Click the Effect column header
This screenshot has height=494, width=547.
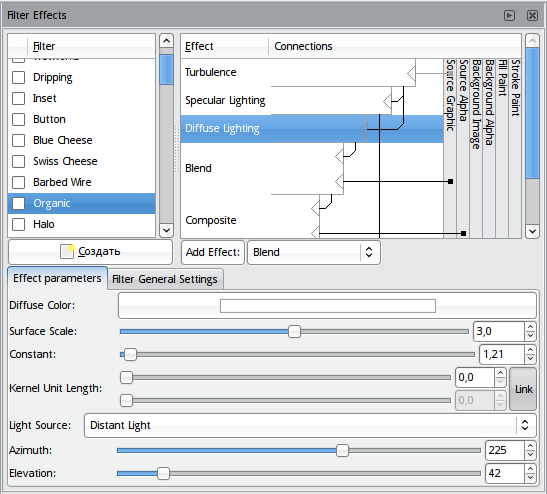point(225,46)
